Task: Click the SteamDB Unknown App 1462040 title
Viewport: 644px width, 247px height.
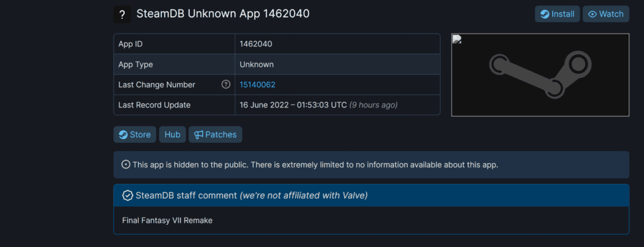Action: (x=223, y=14)
